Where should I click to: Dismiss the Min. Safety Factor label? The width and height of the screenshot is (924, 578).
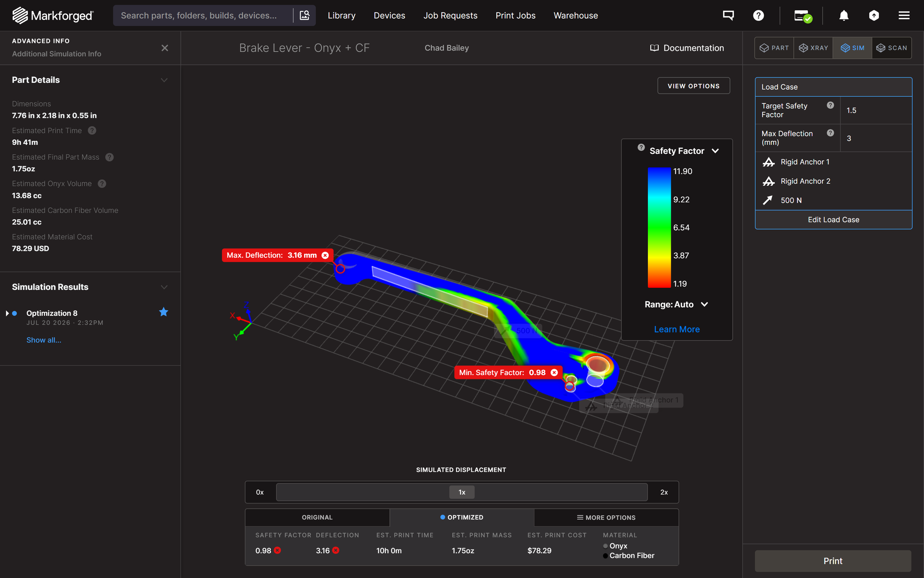(554, 372)
